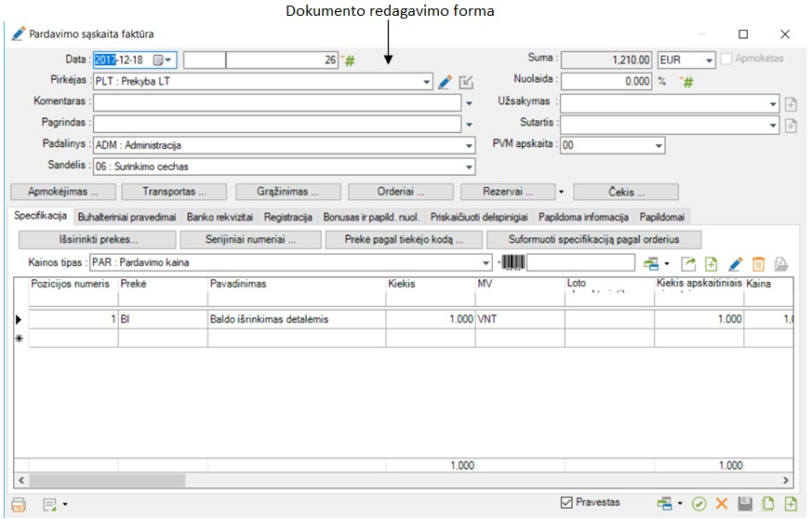This screenshot has width=812, height=519.
Task: Click the orange trash icon above specification grid
Action: pyautogui.click(x=758, y=263)
